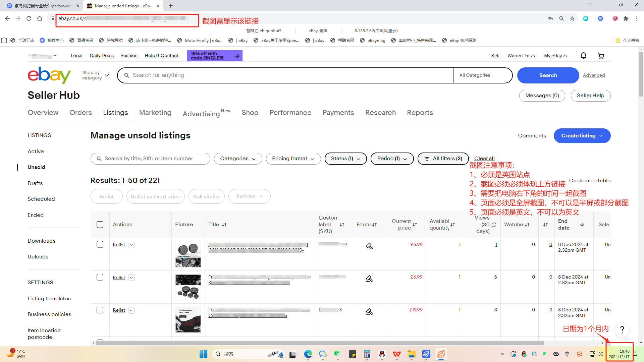Image resolution: width=644 pixels, height=362 pixels.
Task: Open Windows Start menu on taskbar
Action: pyautogui.click(x=203, y=354)
